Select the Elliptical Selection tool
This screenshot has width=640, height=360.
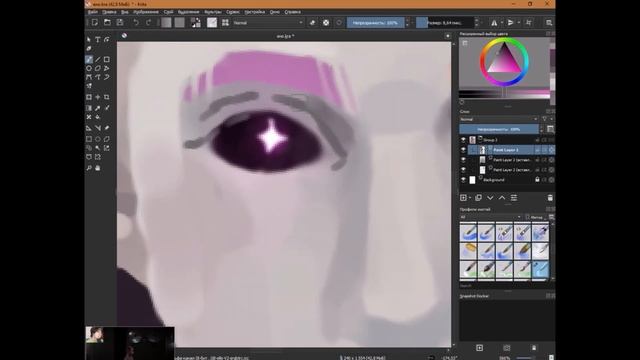[x=98, y=139]
